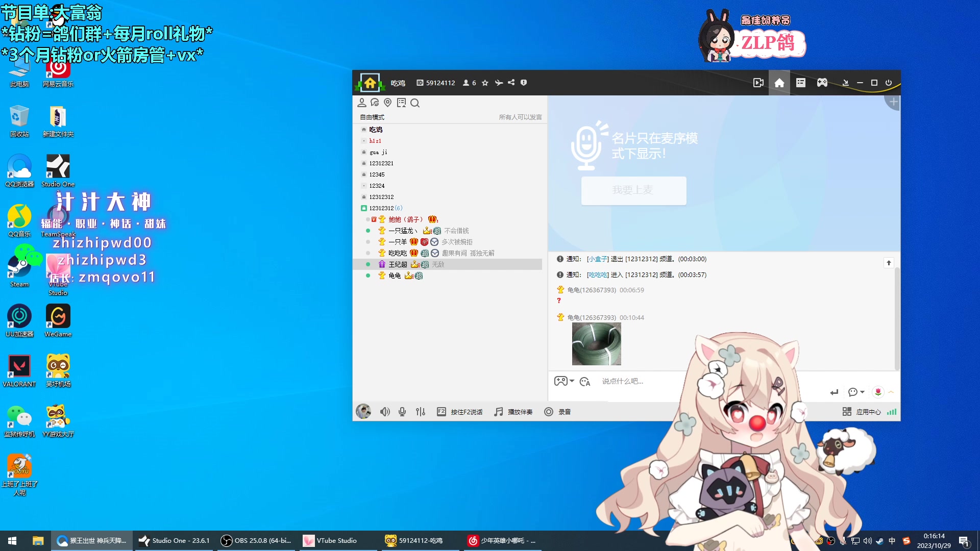Open 应用中心 app center
The image size is (980, 551).
pyautogui.click(x=862, y=412)
